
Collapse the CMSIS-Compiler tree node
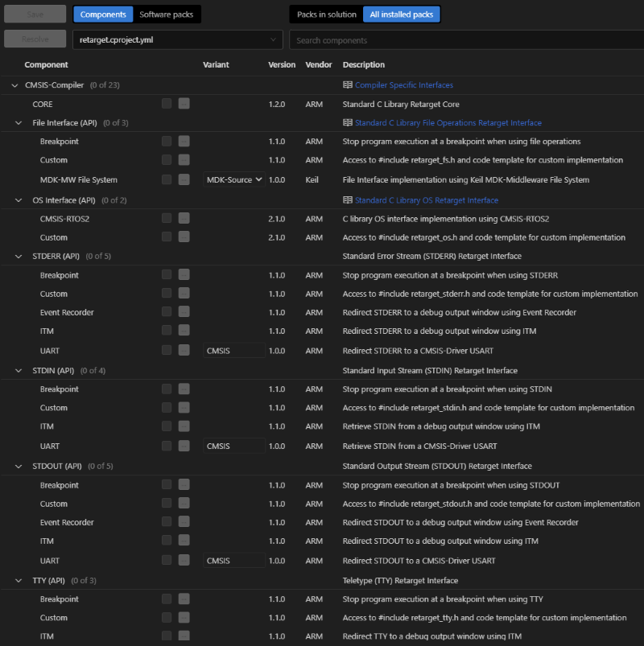point(14,85)
